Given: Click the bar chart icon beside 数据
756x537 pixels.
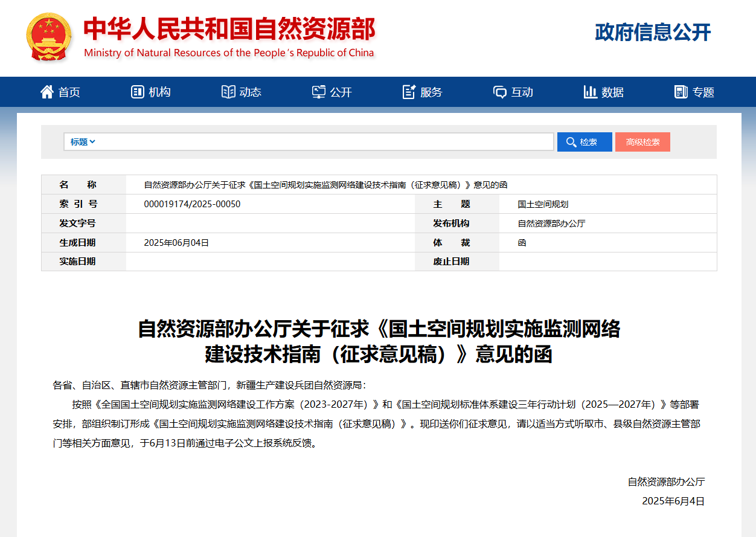Looking at the screenshot, I should [591, 92].
